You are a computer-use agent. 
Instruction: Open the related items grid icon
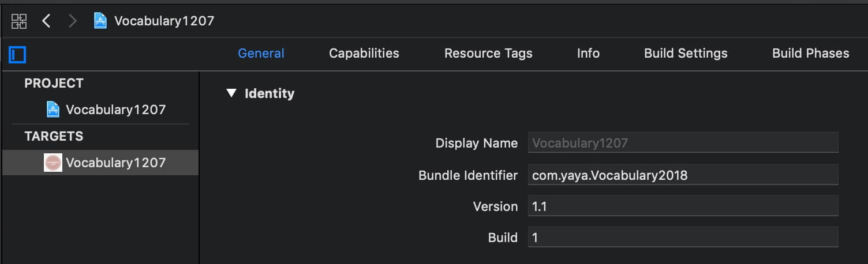[x=19, y=21]
